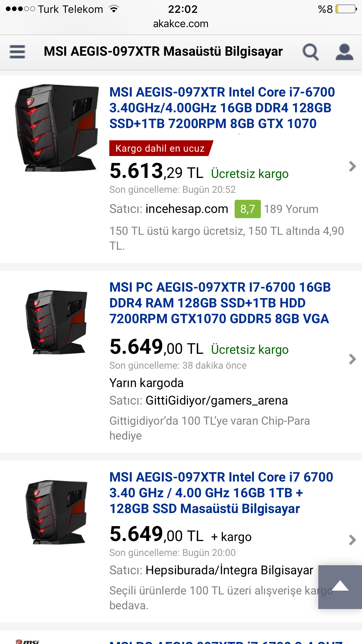
Task: Tap the green 8,7 seller rating badge
Action: 247,209
